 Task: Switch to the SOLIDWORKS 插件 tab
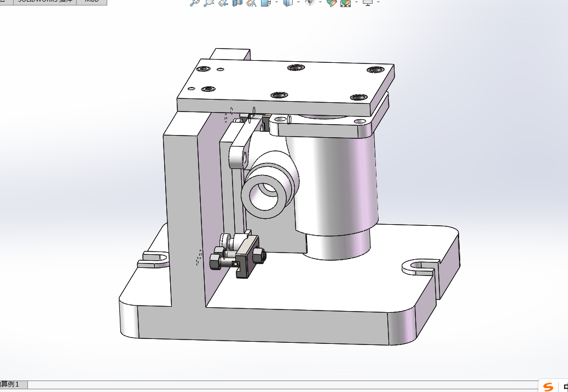coord(45,2)
